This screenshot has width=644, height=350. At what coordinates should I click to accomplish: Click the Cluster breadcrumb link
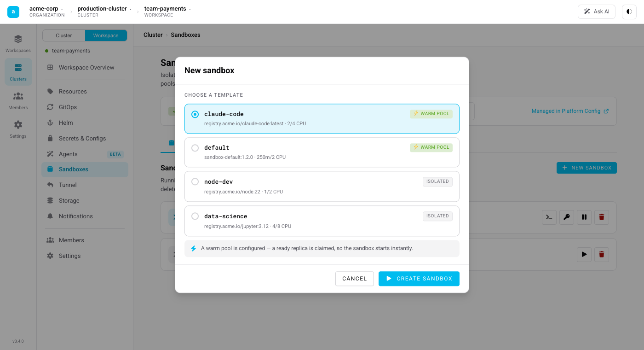pyautogui.click(x=153, y=35)
